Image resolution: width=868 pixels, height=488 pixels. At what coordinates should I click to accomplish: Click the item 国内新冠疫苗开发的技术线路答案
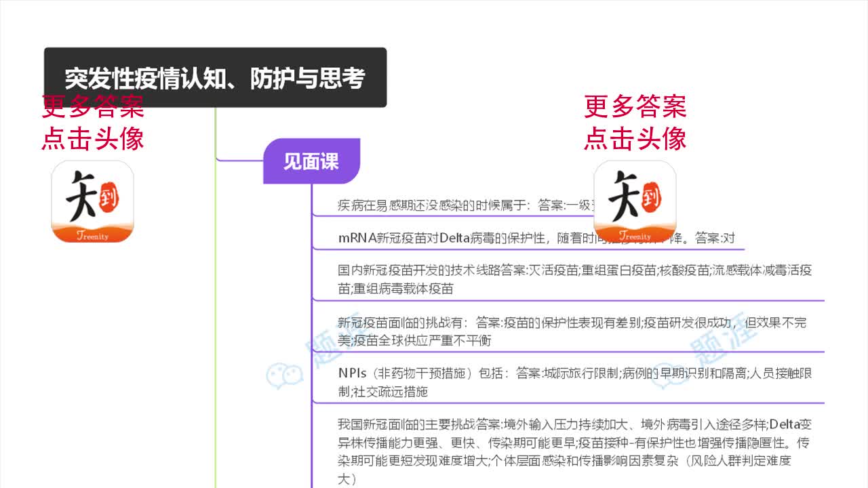575,279
